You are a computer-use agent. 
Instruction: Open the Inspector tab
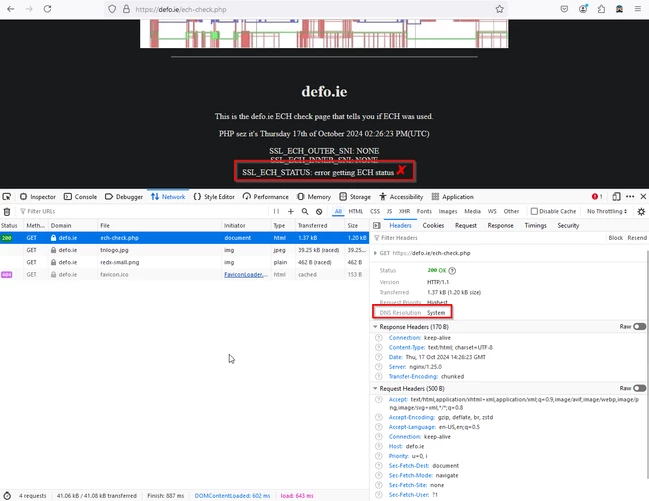[x=38, y=197]
